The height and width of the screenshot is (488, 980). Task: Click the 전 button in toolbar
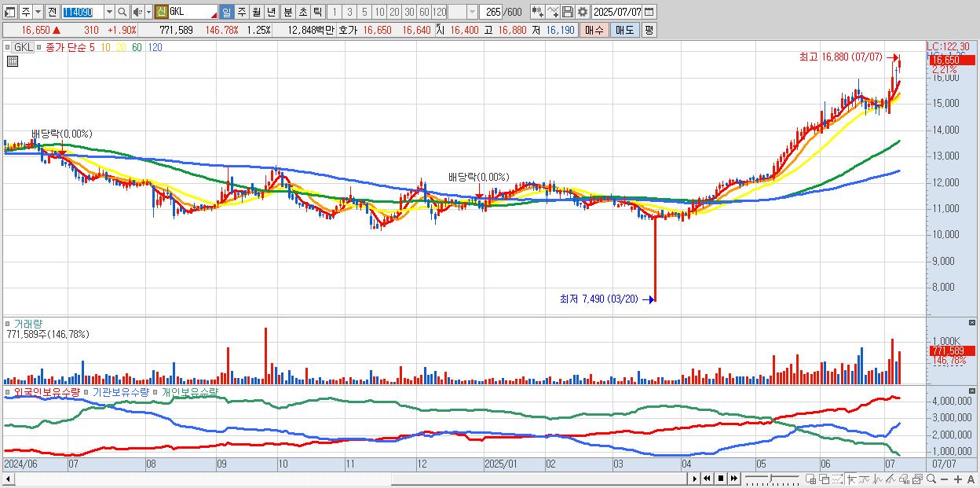(x=52, y=12)
